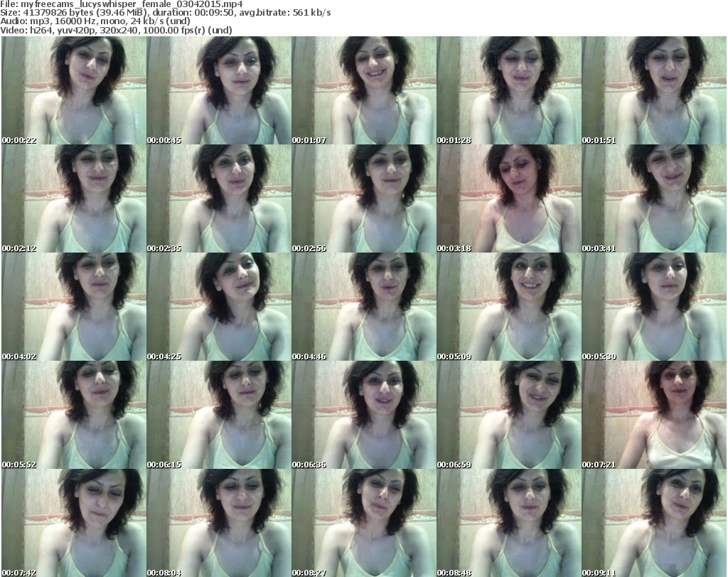Click the 00:05:52 preview frame
The image size is (728, 577).
[x=74, y=414]
